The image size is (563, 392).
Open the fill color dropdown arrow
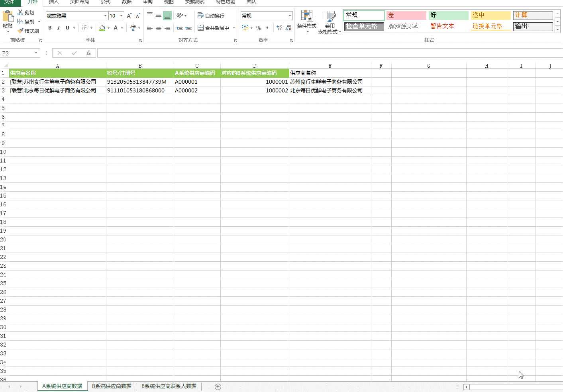point(108,28)
